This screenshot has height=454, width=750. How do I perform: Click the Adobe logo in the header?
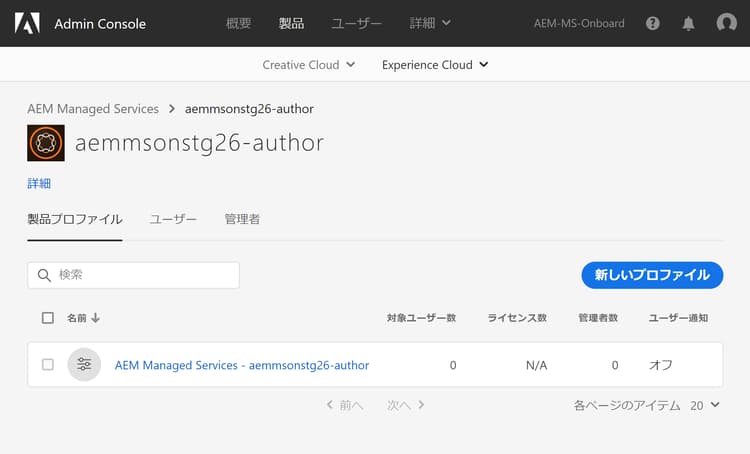click(x=27, y=23)
